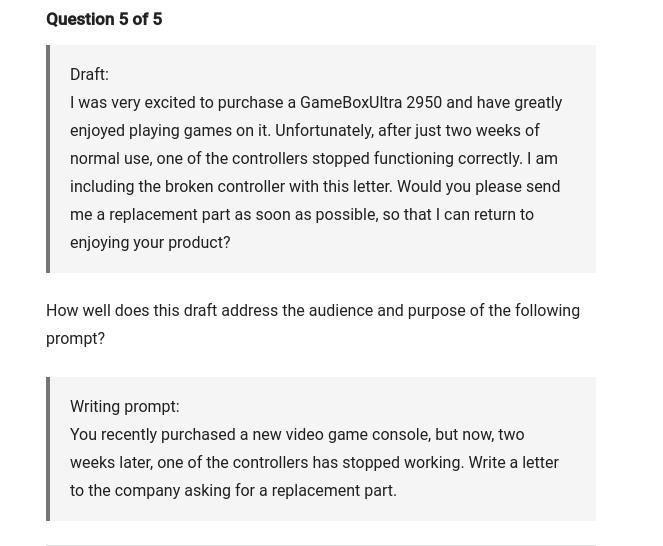The image size is (663, 546).
Task: Click "normal use" in the draft paragraph
Action: 109,158
